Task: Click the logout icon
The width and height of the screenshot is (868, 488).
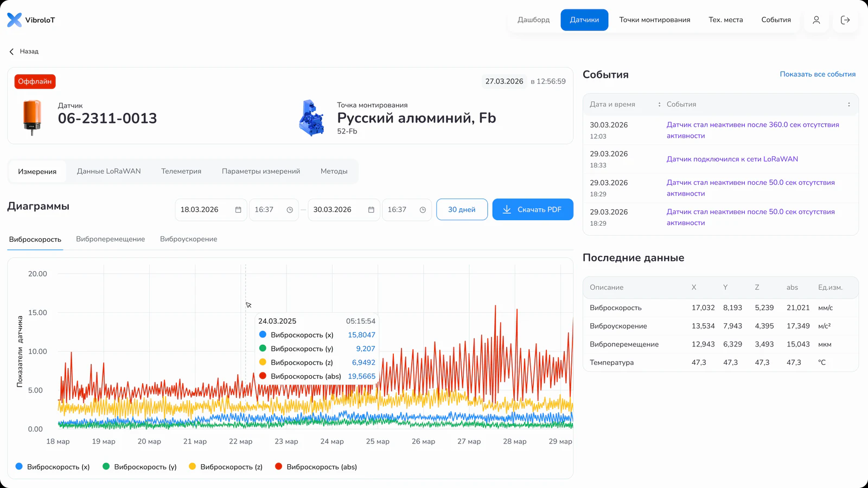Action: pos(845,20)
